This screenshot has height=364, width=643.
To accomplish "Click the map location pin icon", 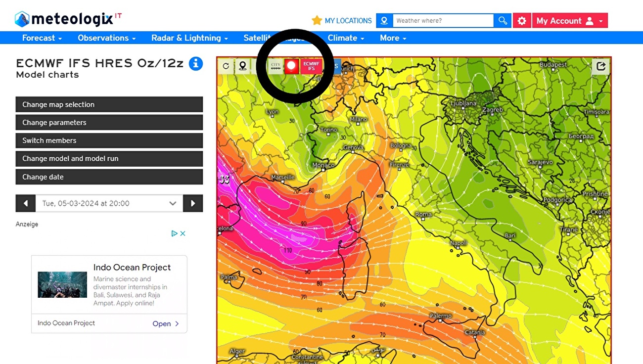I will click(x=242, y=66).
